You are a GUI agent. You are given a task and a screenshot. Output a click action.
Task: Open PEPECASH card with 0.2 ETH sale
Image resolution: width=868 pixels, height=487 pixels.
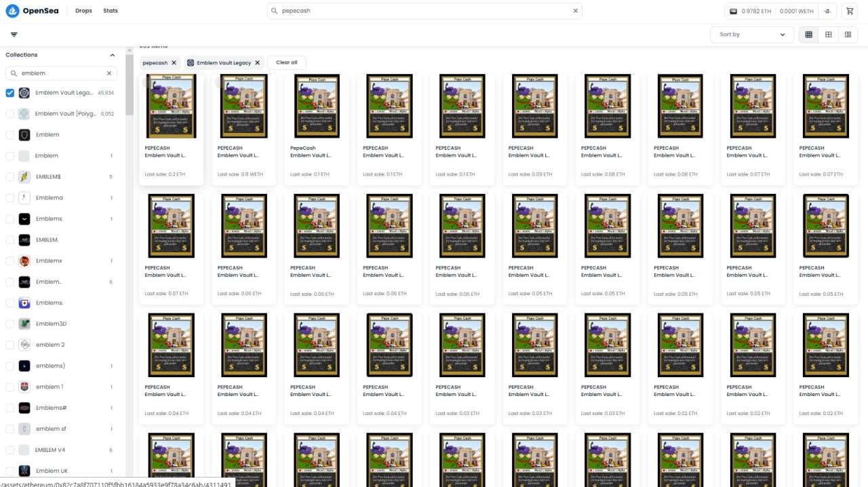(172, 129)
